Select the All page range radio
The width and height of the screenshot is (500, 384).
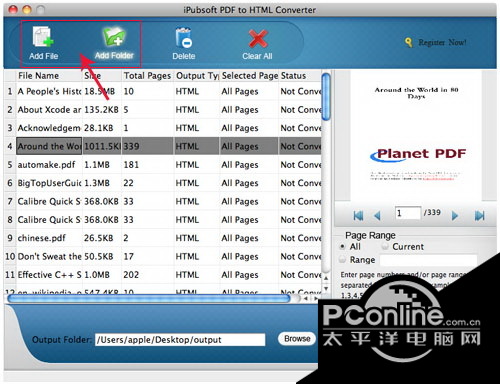(342, 247)
